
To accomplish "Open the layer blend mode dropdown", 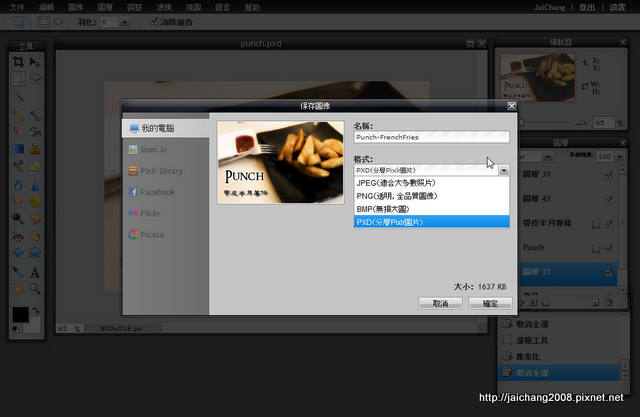I will (x=548, y=156).
